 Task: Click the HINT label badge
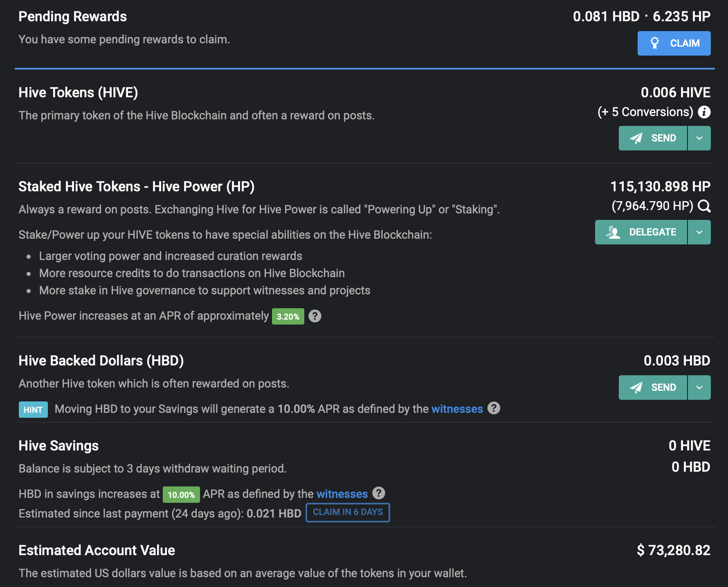(33, 410)
